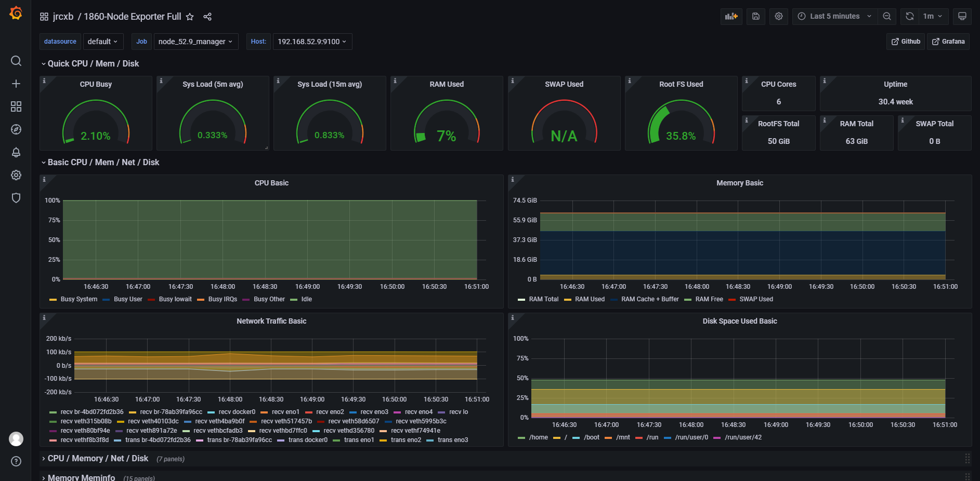Viewport: 980px width, 481px height.
Task: Toggle the Busy System series in legend
Action: [79, 299]
